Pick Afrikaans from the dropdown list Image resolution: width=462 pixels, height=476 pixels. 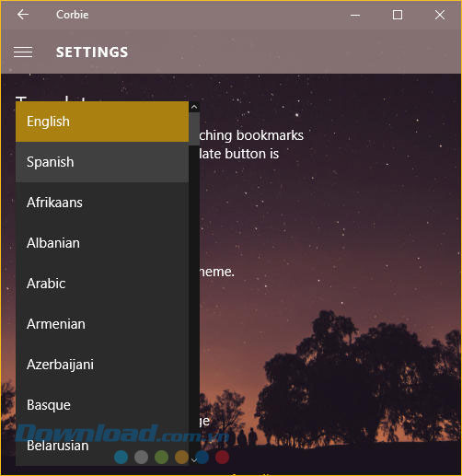click(x=102, y=203)
